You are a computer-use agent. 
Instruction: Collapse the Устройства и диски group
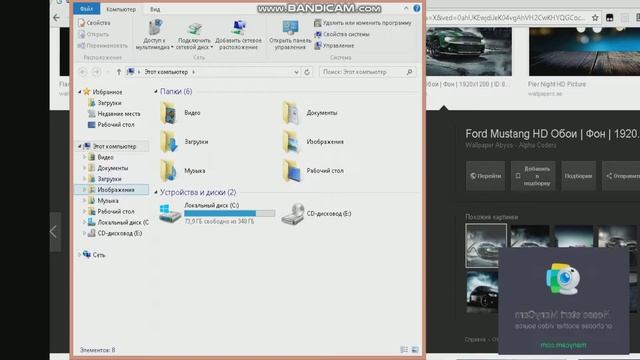pos(156,192)
